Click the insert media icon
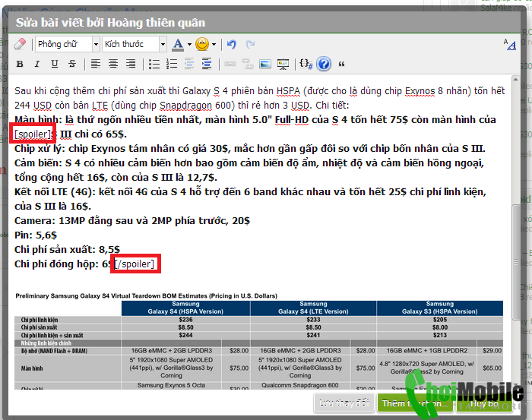The image size is (532, 420). click(283, 64)
